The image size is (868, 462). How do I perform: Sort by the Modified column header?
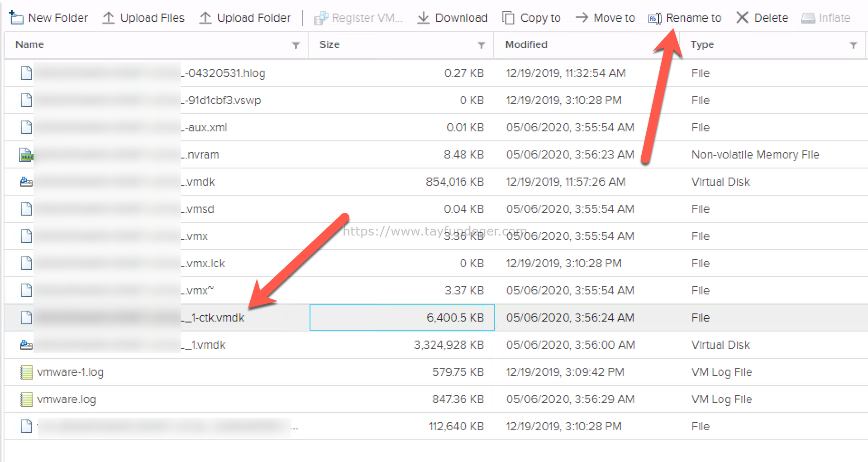click(526, 44)
